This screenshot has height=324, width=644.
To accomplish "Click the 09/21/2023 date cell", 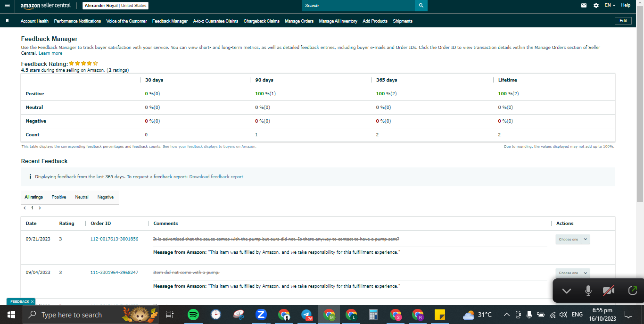I will (38, 239).
